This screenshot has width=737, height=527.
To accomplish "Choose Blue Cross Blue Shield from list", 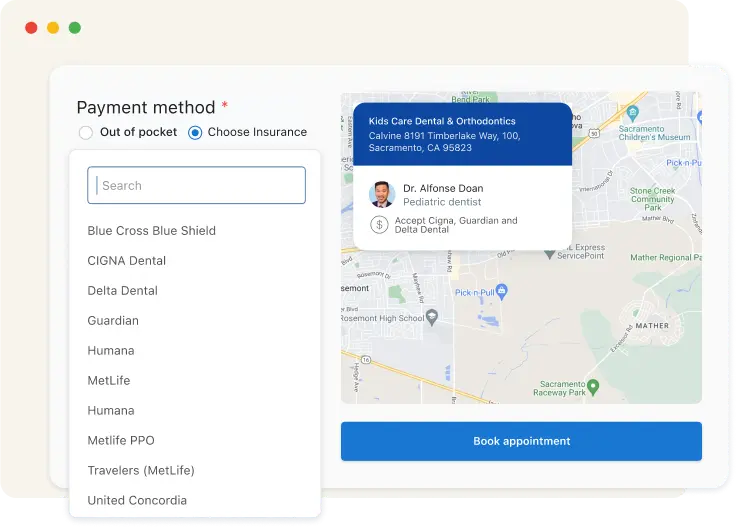I will tap(151, 230).
